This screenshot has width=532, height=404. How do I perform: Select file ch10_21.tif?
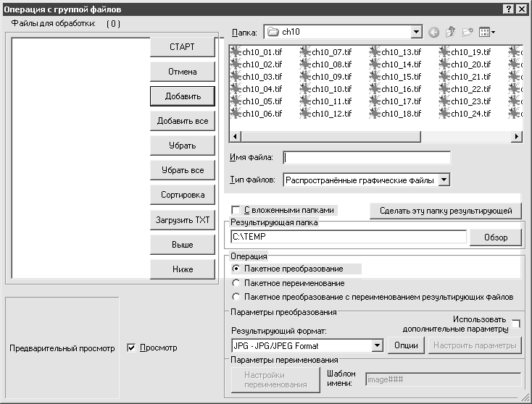[470, 77]
